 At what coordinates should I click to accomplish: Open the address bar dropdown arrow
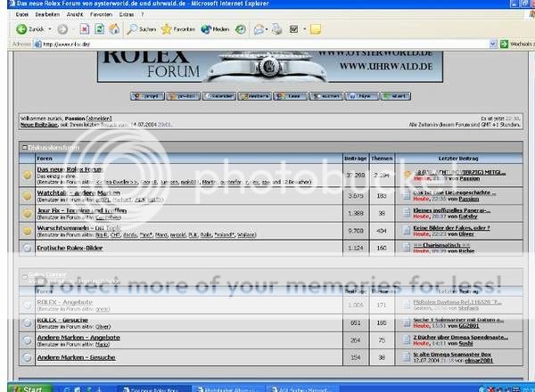click(x=493, y=44)
